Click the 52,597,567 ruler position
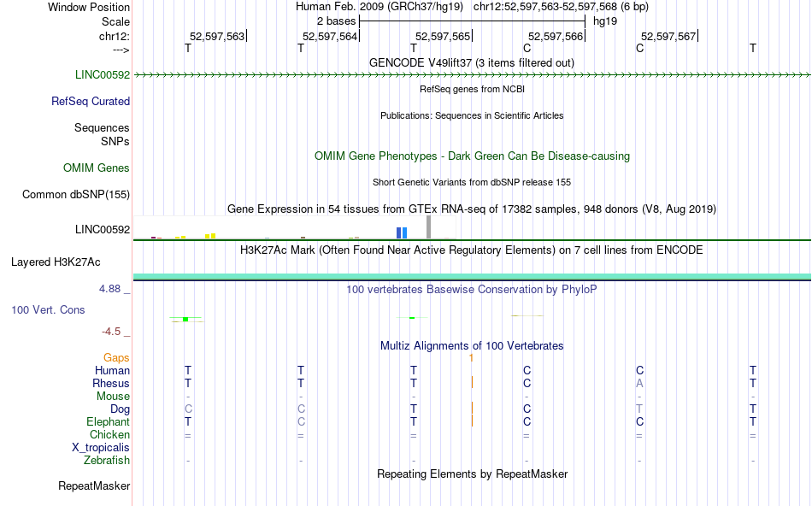The height and width of the screenshot is (506, 812). point(668,36)
